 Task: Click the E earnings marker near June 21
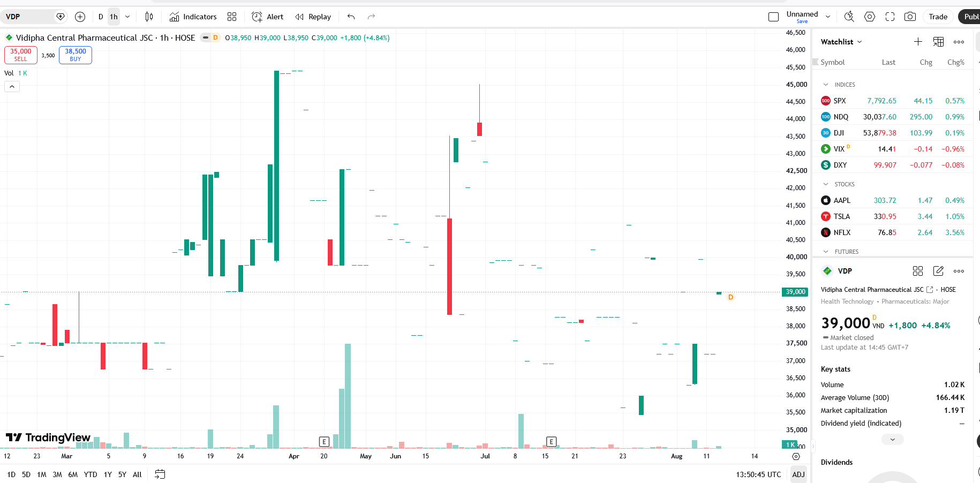(551, 442)
